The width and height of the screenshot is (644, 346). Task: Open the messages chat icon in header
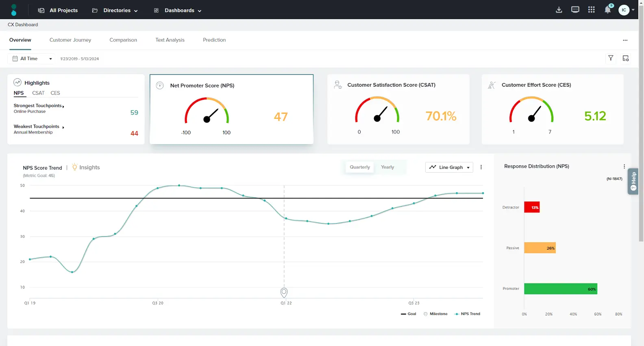click(x=575, y=10)
